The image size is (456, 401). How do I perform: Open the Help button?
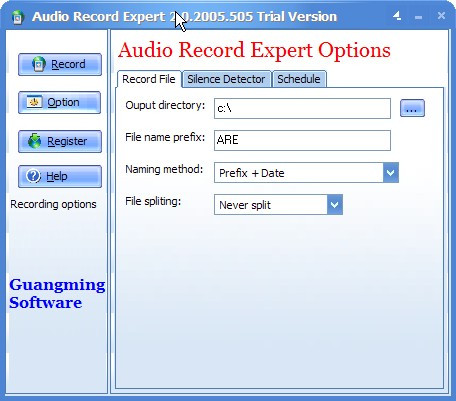point(60,176)
